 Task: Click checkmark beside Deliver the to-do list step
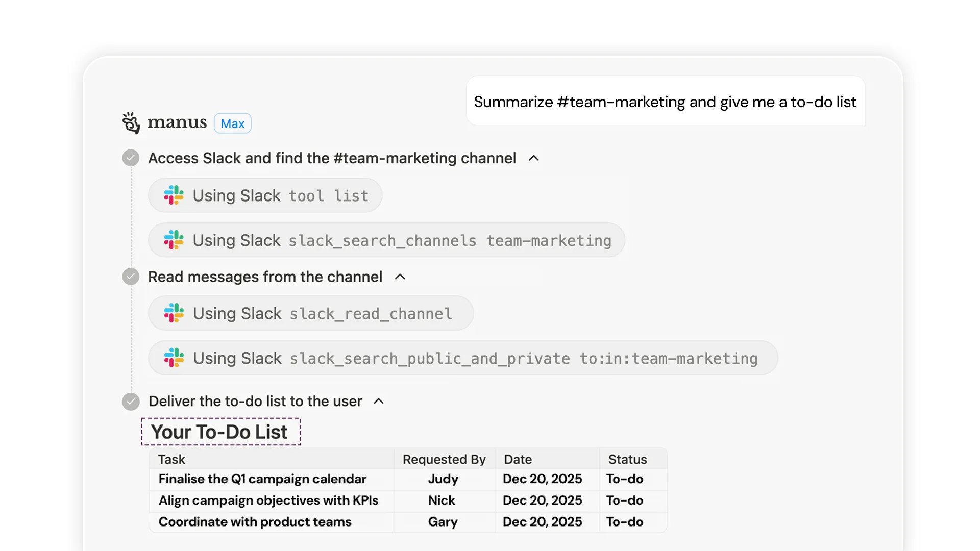pos(131,402)
